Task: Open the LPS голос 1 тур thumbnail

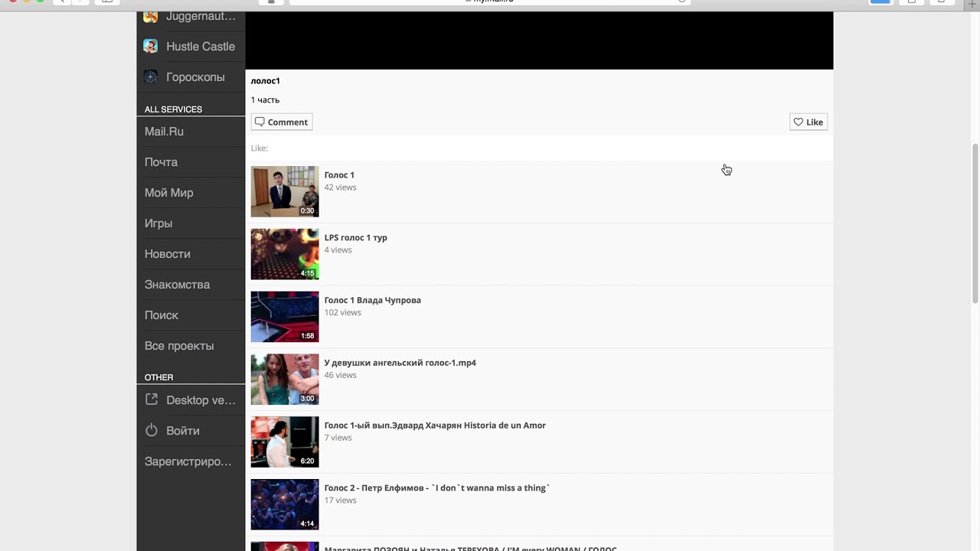Action: click(285, 254)
